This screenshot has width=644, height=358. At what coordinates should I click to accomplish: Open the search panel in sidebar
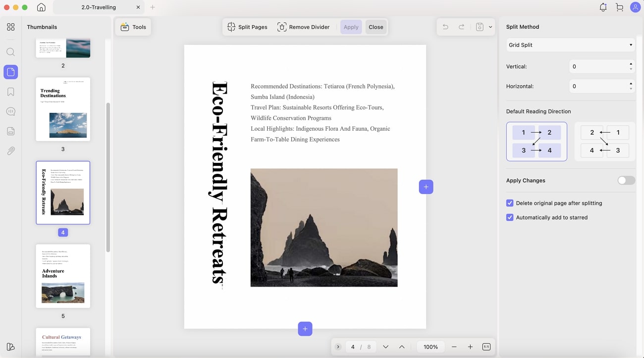point(11,52)
